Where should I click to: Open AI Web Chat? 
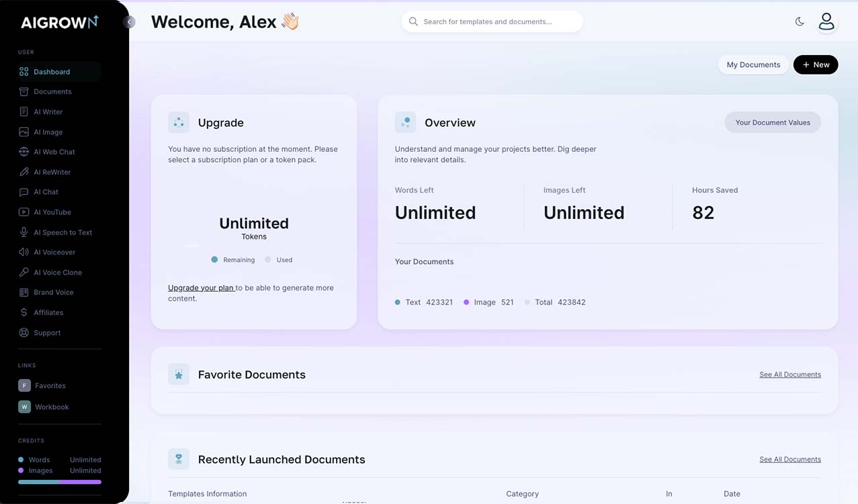click(54, 152)
